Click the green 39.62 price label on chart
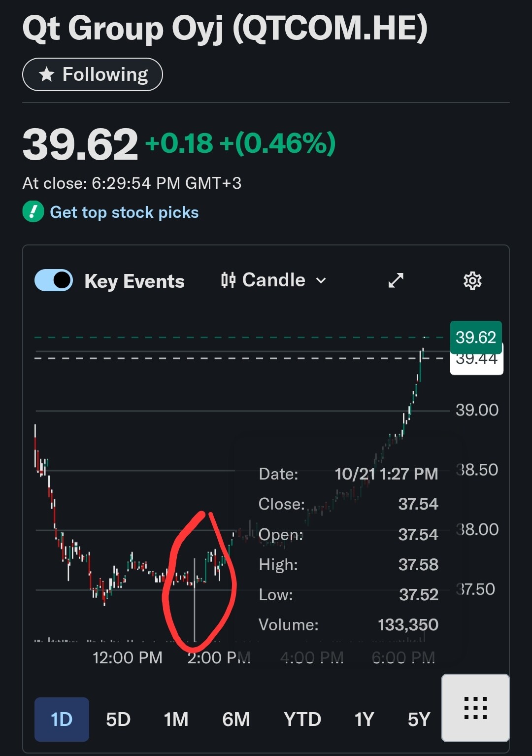Image resolution: width=532 pixels, height=756 pixels. [475, 337]
